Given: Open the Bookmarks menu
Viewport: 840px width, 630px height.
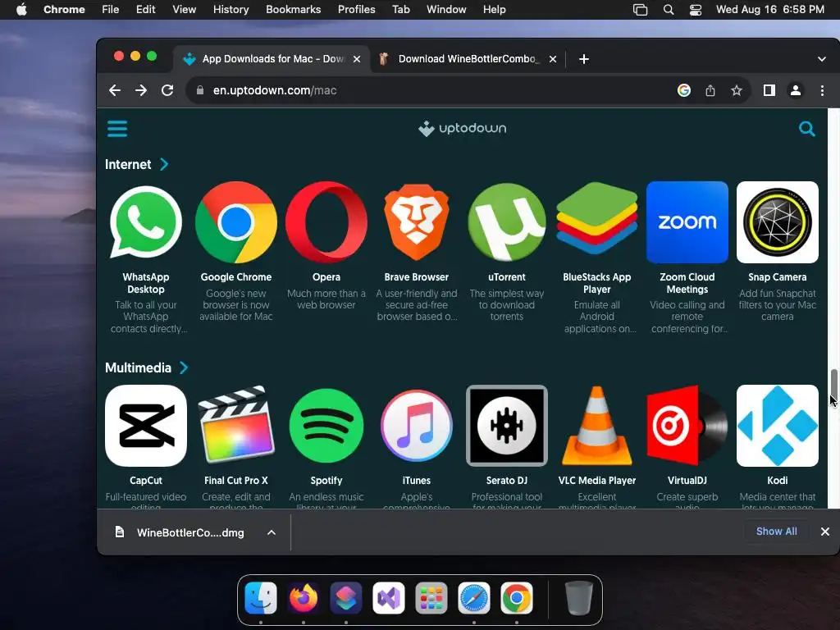Looking at the screenshot, I should click(293, 10).
